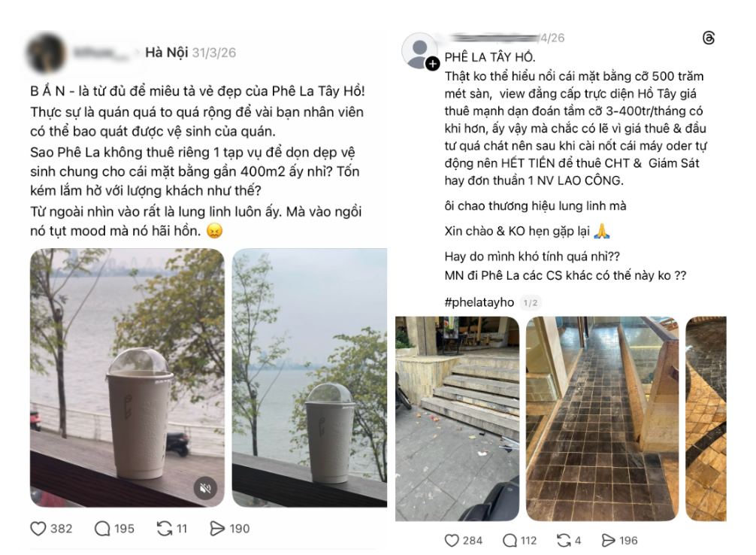
Task: Open comments on the right post (112)
Action: click(x=510, y=540)
